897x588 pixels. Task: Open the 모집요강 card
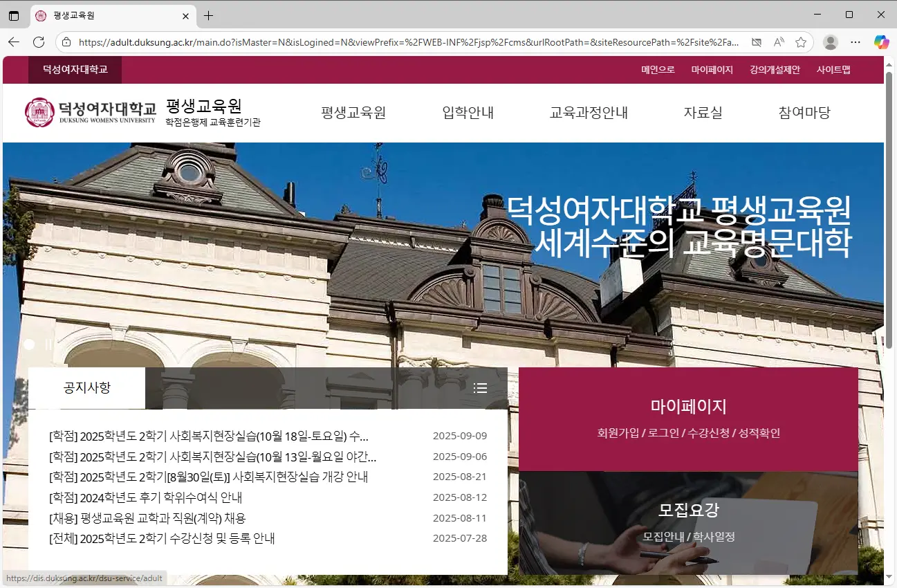point(688,523)
